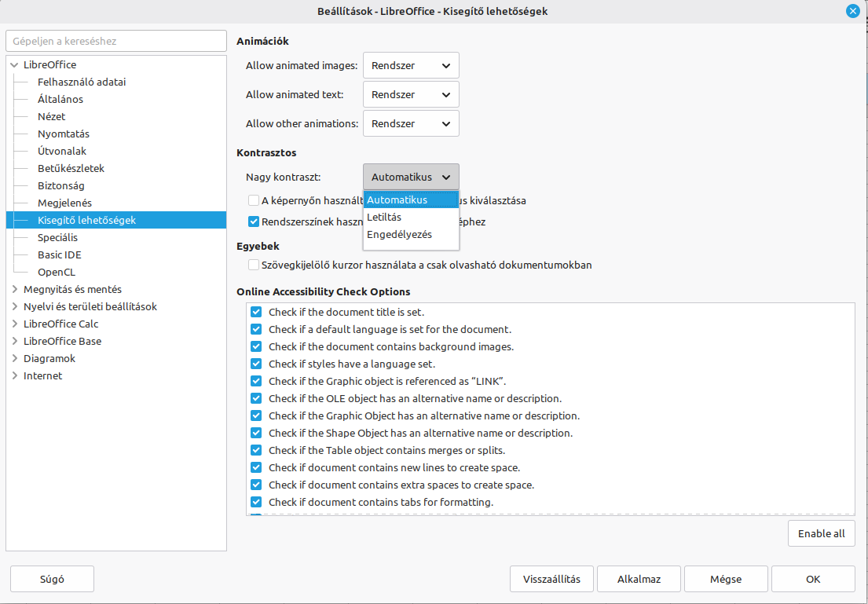Open the Allow other animations dropdown
868x604 pixels.
click(x=411, y=123)
